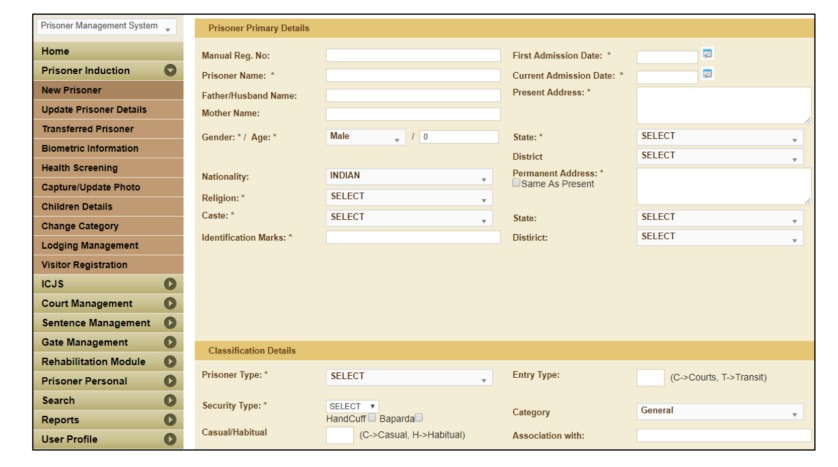The height and width of the screenshot is (467, 838).
Task: Collapse Prisoner Induction arrow icon
Action: tap(169, 71)
